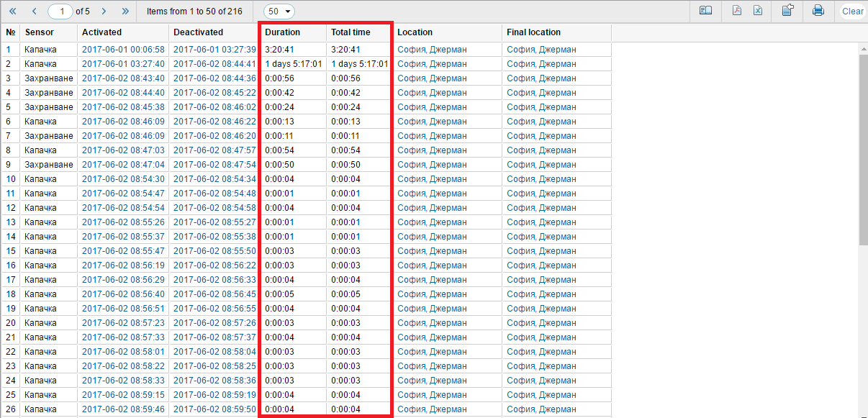Image resolution: width=868 pixels, height=418 pixels.
Task: Open deactivated time 2017-06-02 08:44:41 link
Action: [214, 64]
